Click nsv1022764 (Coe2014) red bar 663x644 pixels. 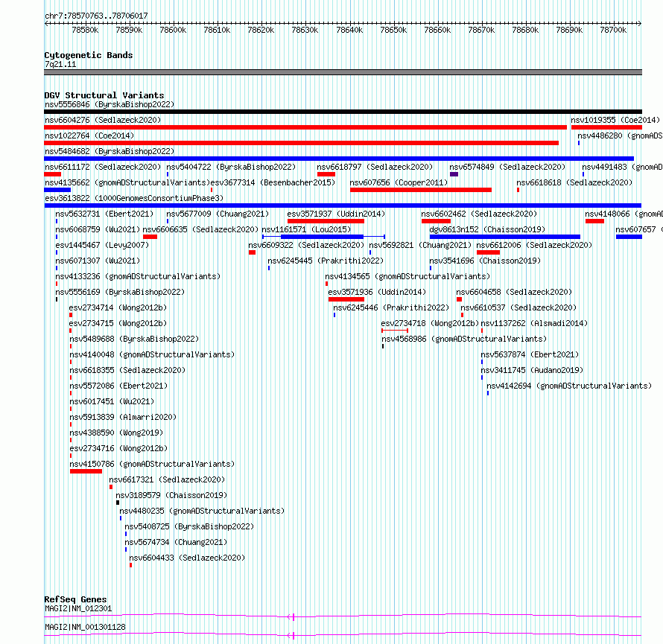coord(302,143)
